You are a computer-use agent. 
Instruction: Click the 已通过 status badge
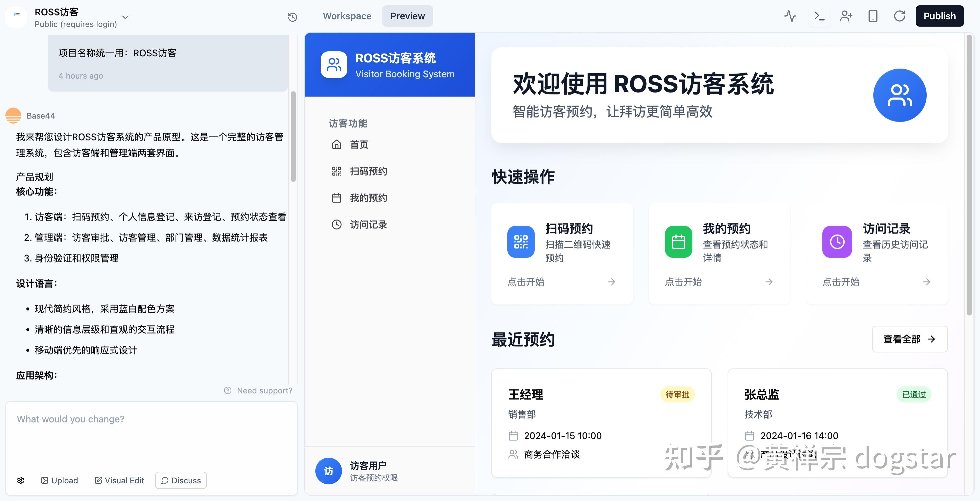pyautogui.click(x=914, y=394)
